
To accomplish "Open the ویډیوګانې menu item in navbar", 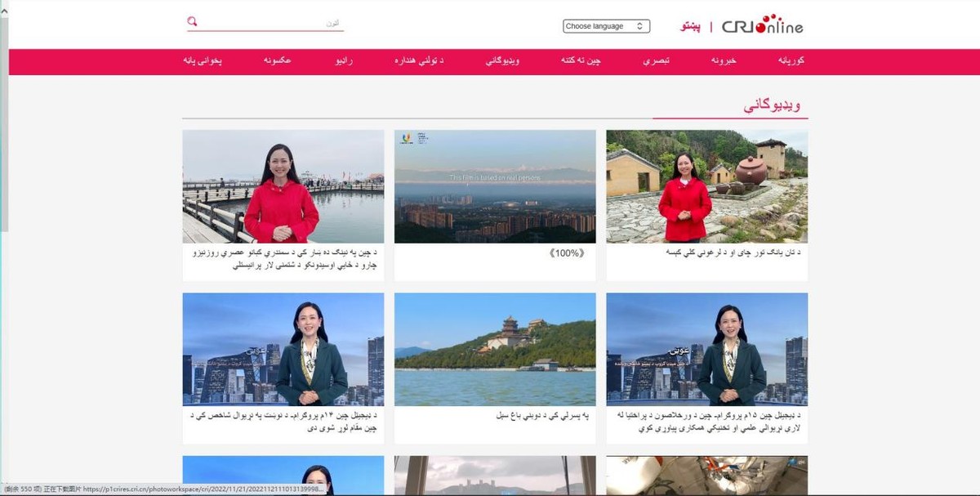I will point(502,61).
